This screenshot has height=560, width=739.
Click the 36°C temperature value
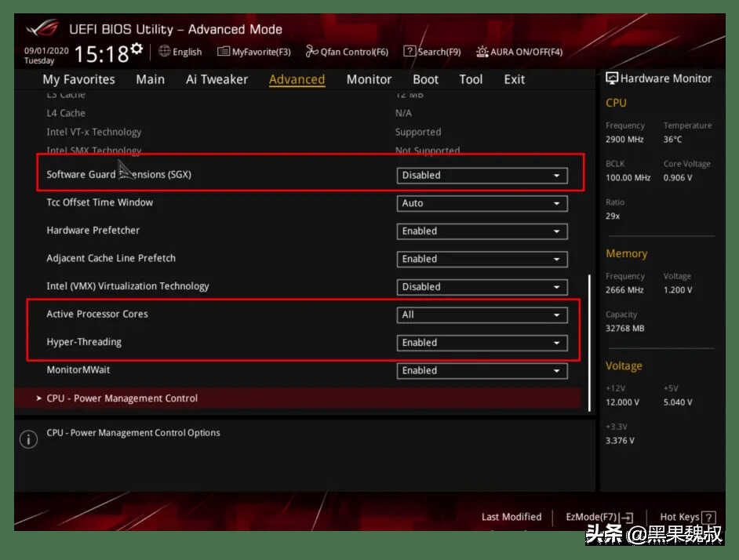(x=672, y=140)
